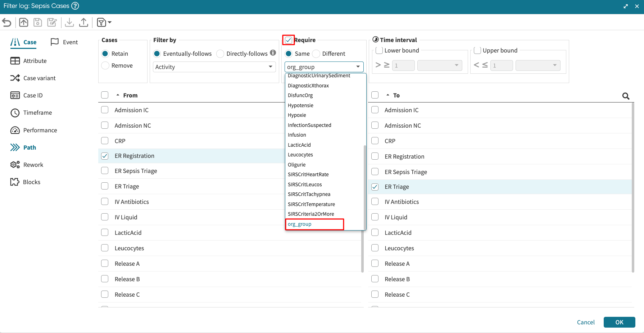Sort the From column by its header

click(130, 95)
